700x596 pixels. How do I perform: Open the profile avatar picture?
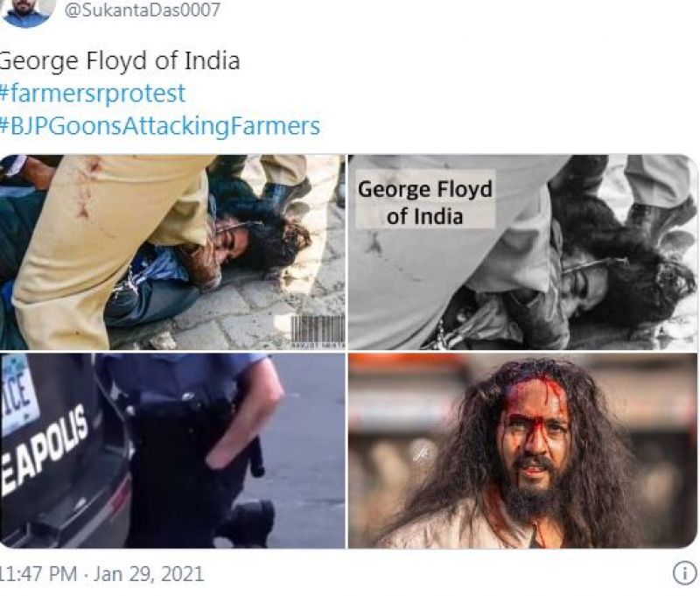click(x=26, y=12)
